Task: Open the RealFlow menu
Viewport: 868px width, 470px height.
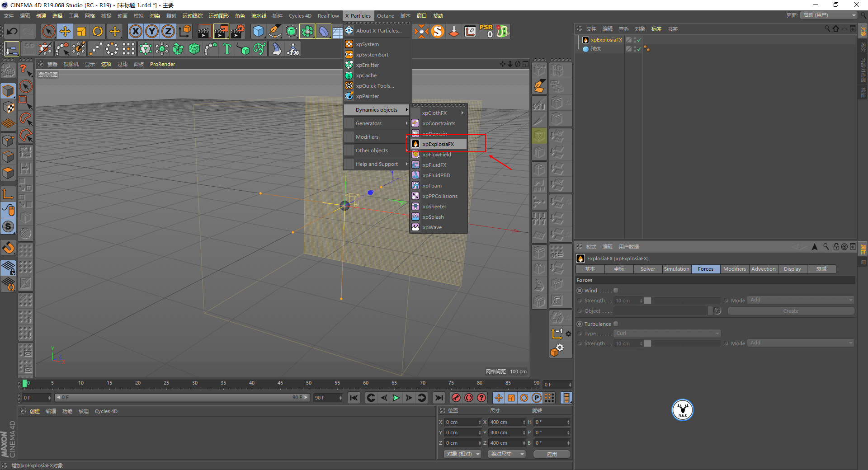Action: (x=328, y=16)
